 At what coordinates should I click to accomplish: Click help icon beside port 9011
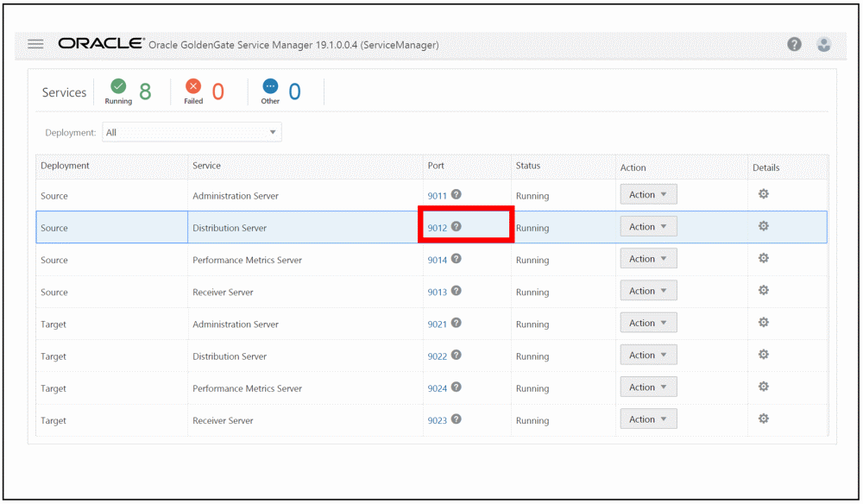click(457, 194)
